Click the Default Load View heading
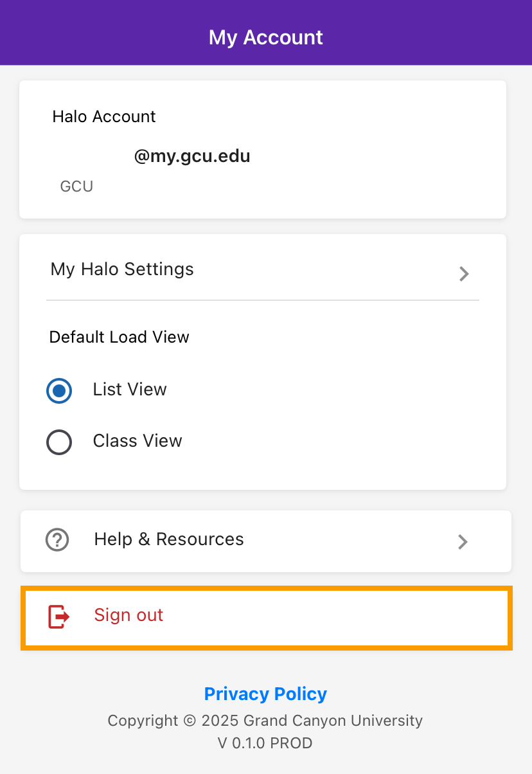 [120, 337]
